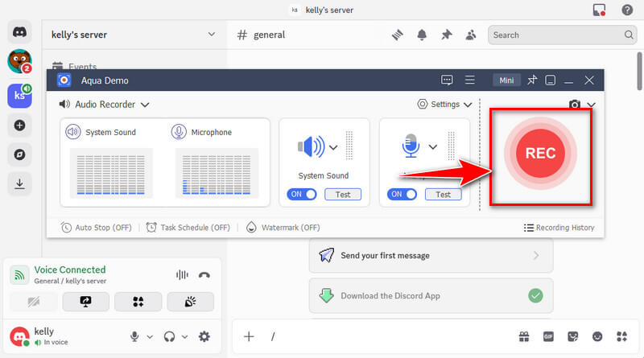Open microphone input options chevron in user panel
The image size is (644, 358).
150,337
